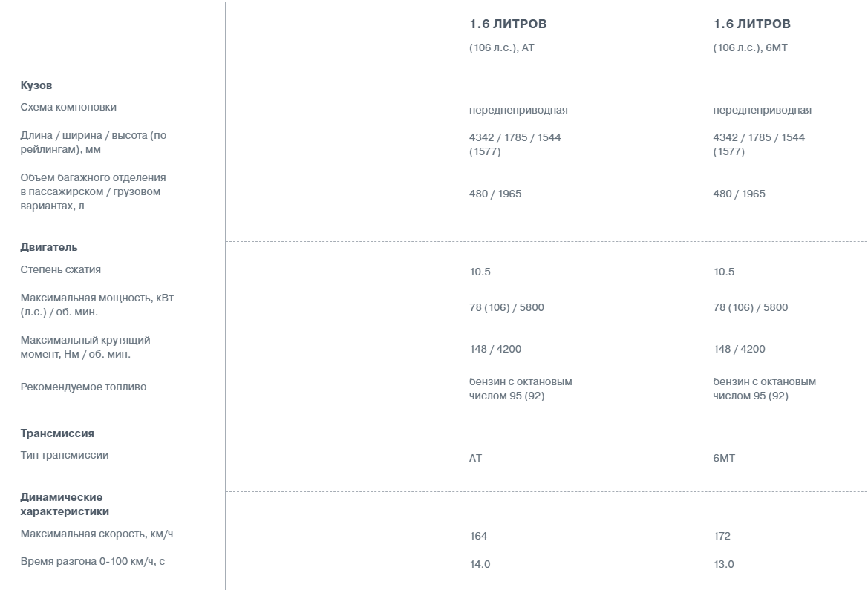Click the Схема компоновки row label
Image resolution: width=868 pixels, height=590 pixels.
68,107
